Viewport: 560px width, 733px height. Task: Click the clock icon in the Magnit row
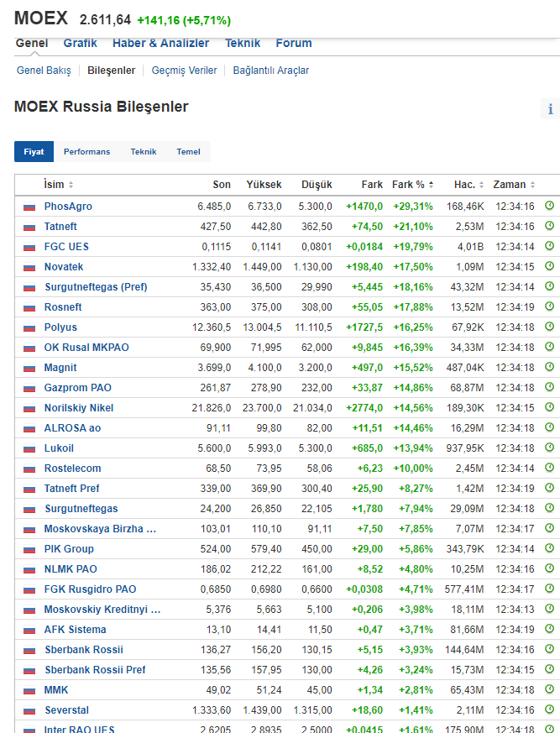click(x=550, y=366)
